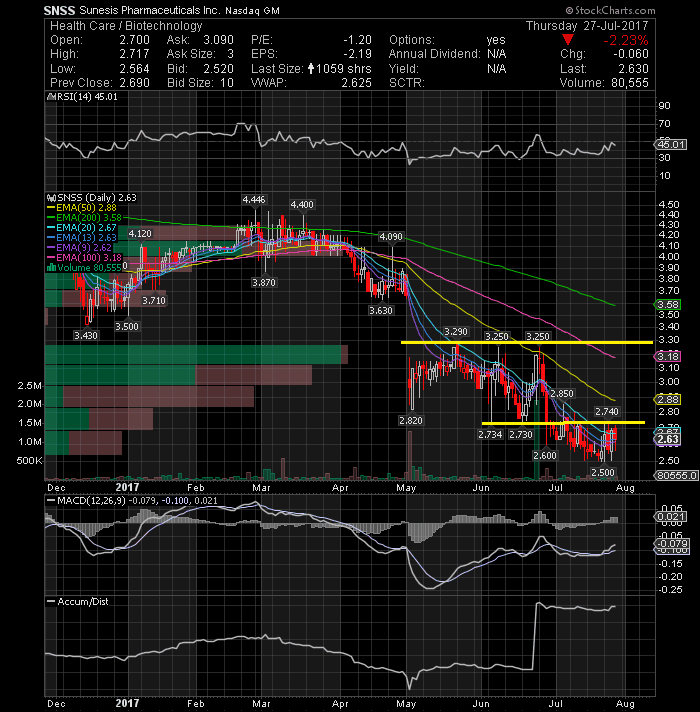Click the pink 3.18 EMA axis tag

point(667,356)
